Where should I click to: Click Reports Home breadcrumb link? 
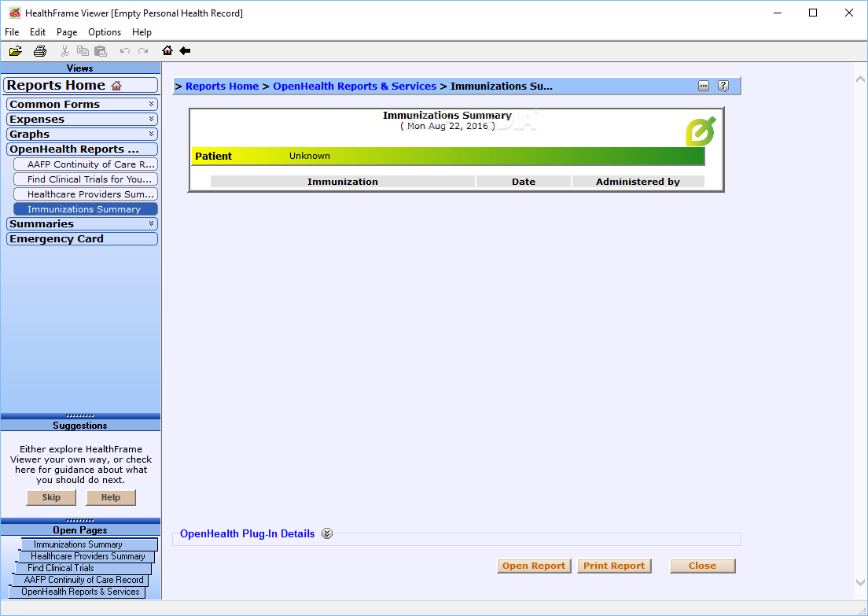[x=222, y=86]
